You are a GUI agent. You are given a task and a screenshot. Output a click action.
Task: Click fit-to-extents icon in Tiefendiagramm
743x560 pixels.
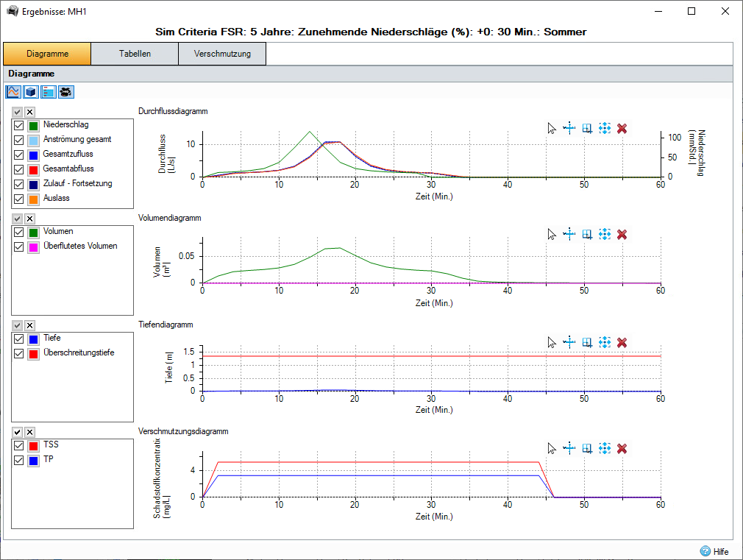pos(605,342)
